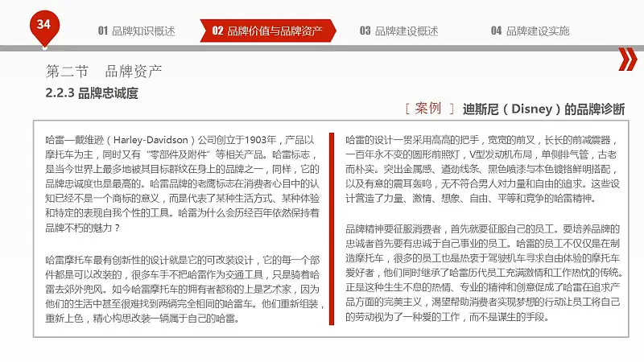Click the red double-chevron next arrow
The image size is (644, 362).
click(628, 59)
